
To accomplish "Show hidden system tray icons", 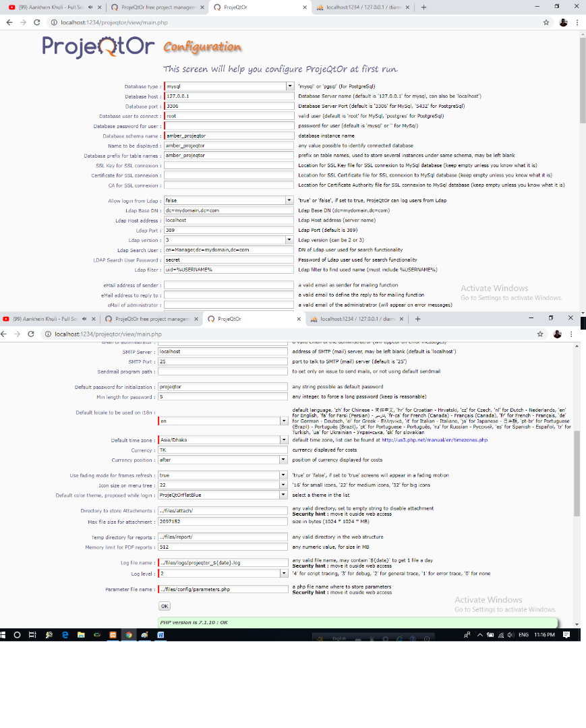I will (479, 635).
